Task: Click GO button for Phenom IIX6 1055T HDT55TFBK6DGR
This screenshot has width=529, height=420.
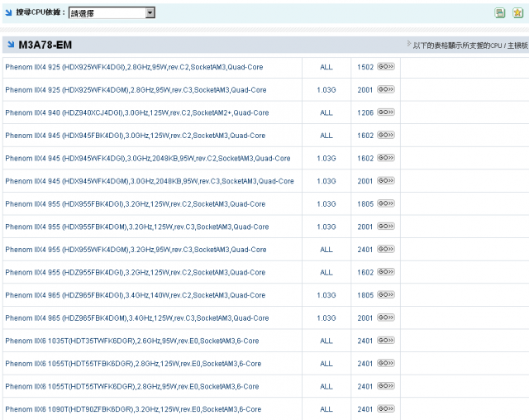Action: pos(386,363)
